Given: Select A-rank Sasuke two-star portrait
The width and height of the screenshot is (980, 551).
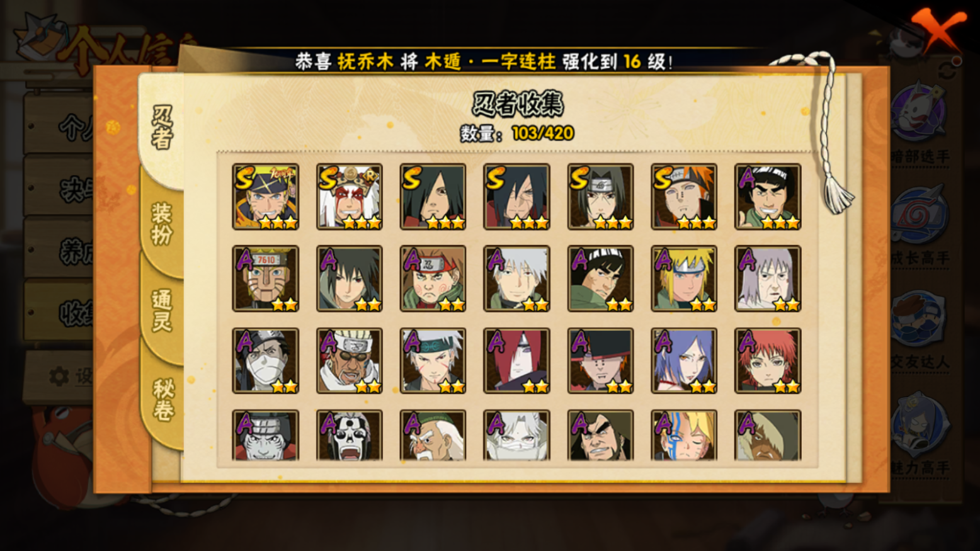Looking at the screenshot, I should tap(349, 279).
